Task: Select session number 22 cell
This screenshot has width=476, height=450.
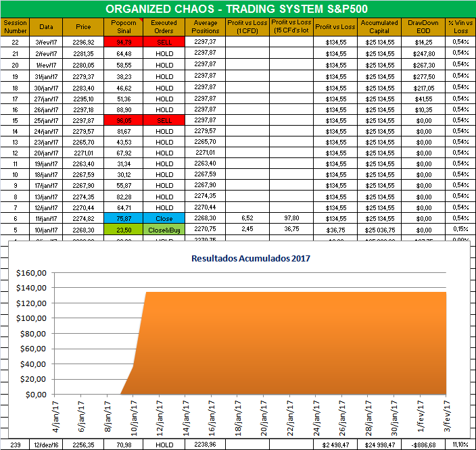Action: tap(15, 42)
